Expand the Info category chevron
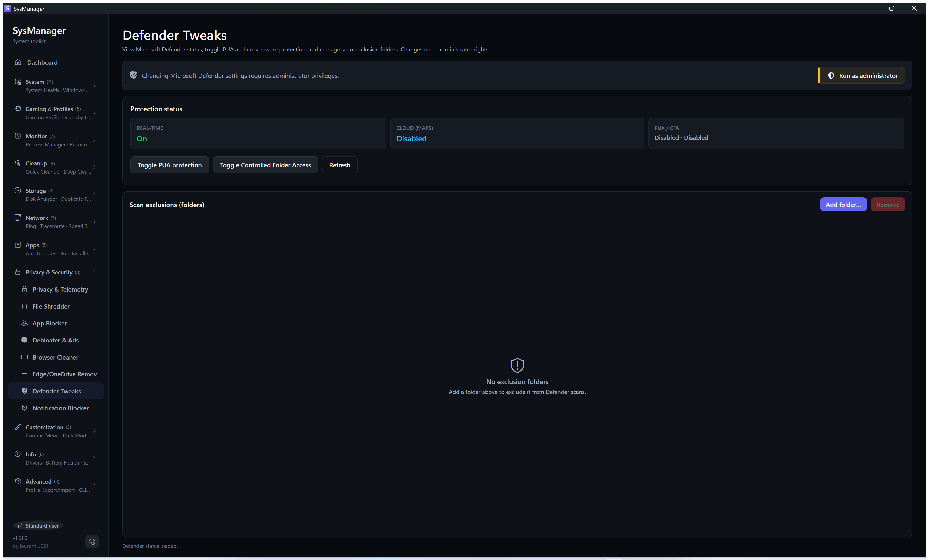Viewport: 929px width, 560px height. click(x=95, y=458)
